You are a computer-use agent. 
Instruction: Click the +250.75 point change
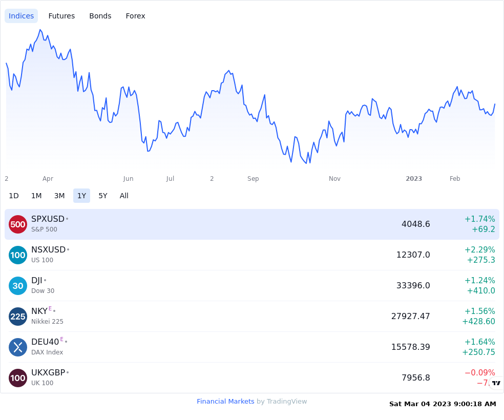click(x=478, y=352)
